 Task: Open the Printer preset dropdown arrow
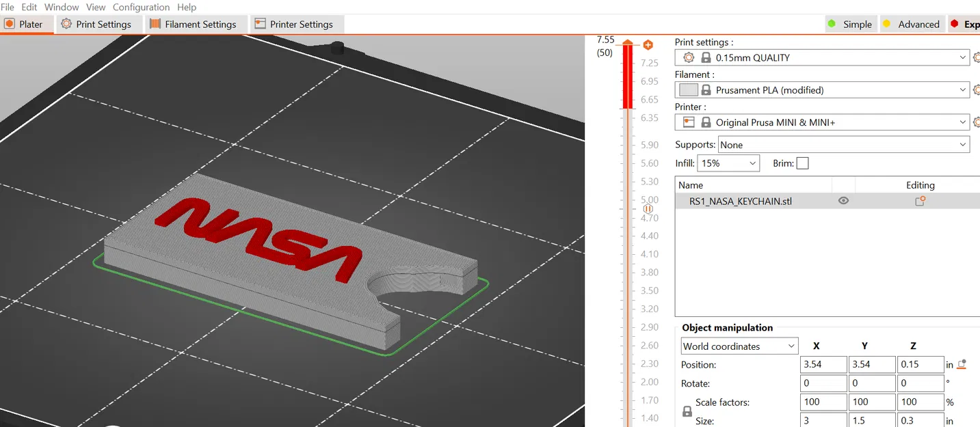(963, 122)
